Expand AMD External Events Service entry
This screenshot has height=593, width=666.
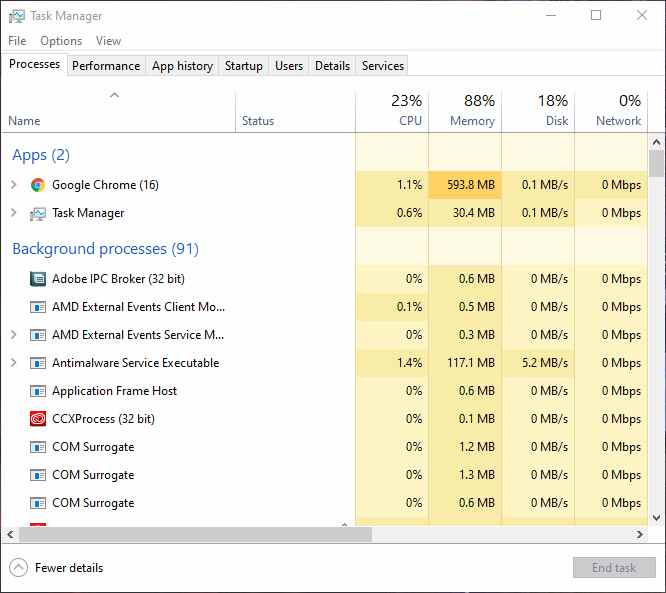pos(14,335)
